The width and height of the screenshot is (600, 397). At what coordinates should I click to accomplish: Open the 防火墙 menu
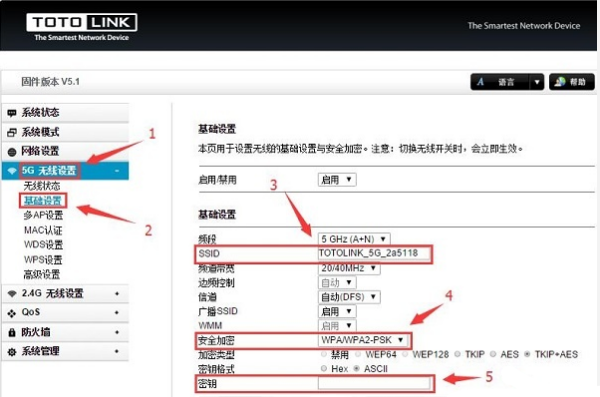coord(65,332)
